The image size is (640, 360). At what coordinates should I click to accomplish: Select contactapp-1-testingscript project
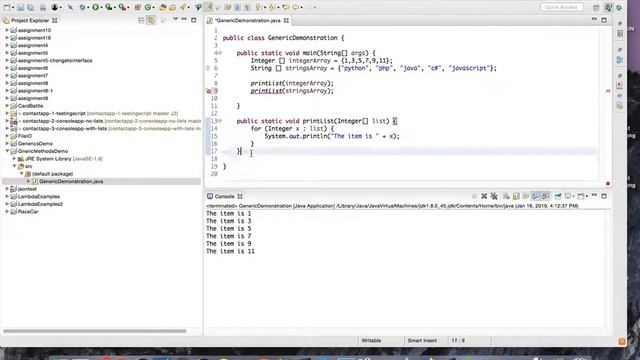[x=54, y=113]
